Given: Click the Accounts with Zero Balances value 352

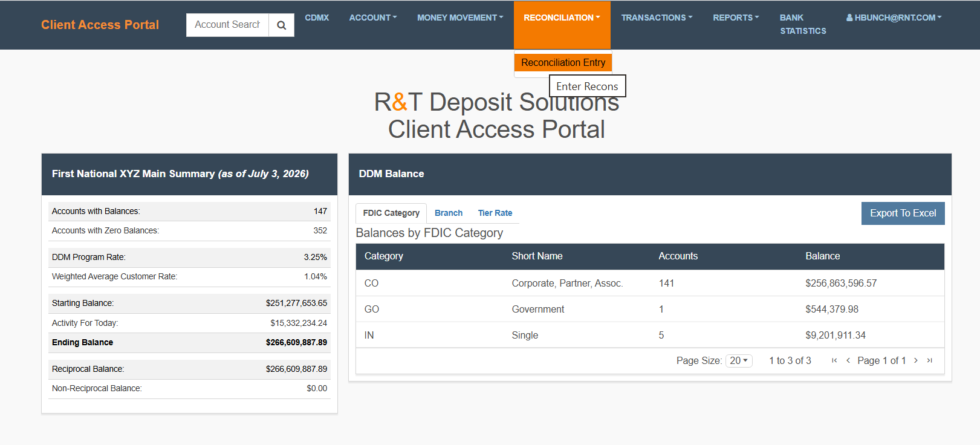Looking at the screenshot, I should point(320,230).
